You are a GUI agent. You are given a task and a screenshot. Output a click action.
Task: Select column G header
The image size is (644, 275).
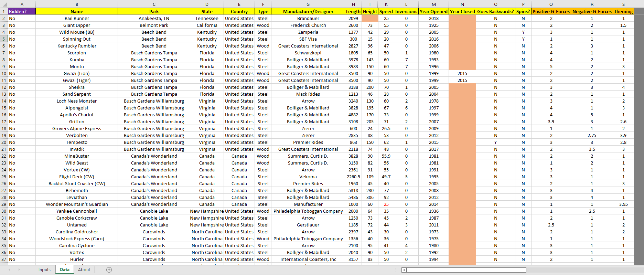308,4
